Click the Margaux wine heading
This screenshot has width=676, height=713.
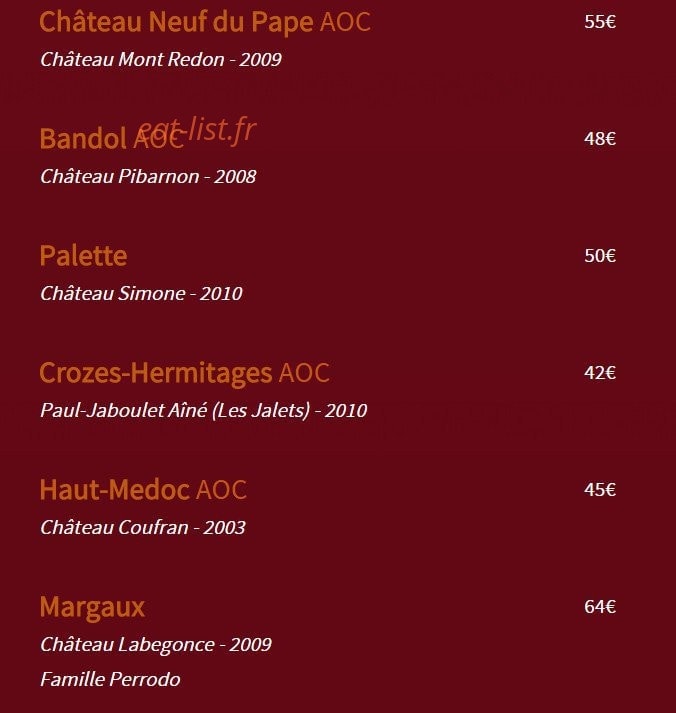[92, 608]
